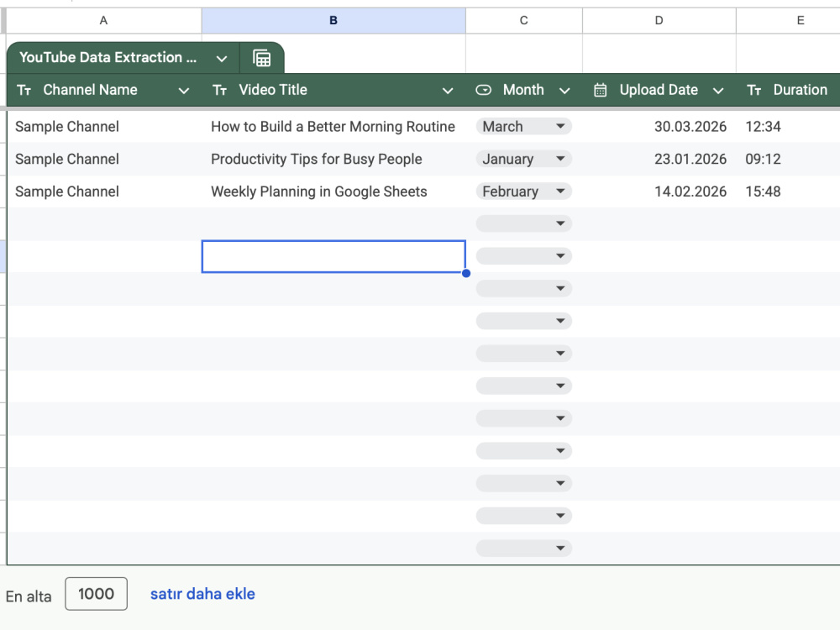Click the 1000 rows input field

point(96,594)
